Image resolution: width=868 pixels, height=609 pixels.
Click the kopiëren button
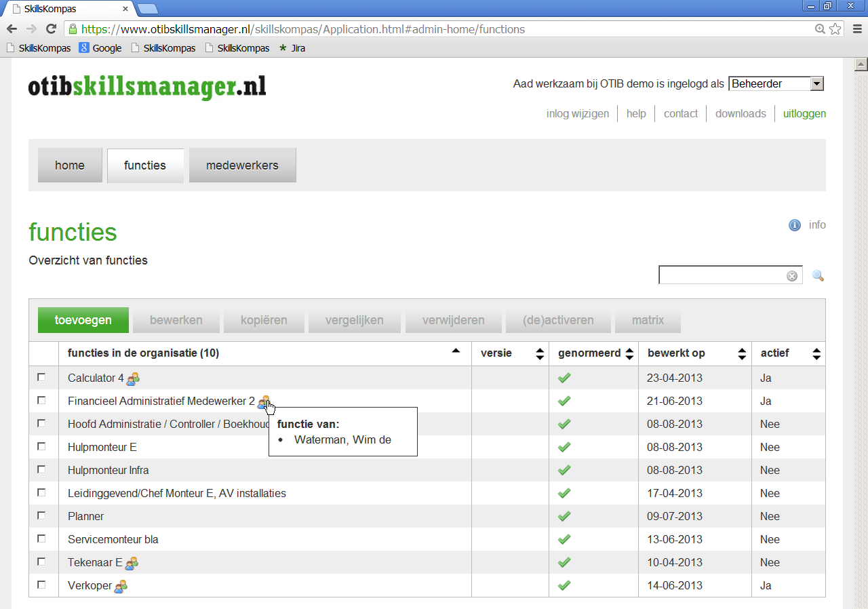pyautogui.click(x=264, y=320)
